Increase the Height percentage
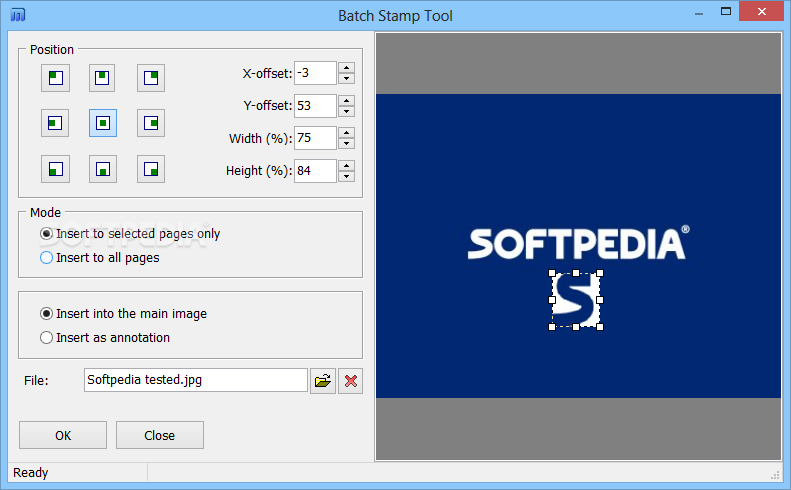Image resolution: width=791 pixels, height=490 pixels. point(346,166)
